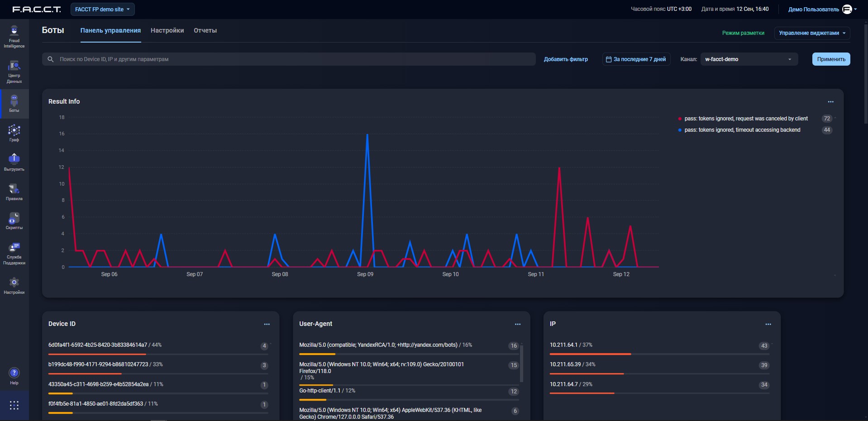
Task: Toggle the red 'canceled by client' legend series
Action: coord(745,119)
